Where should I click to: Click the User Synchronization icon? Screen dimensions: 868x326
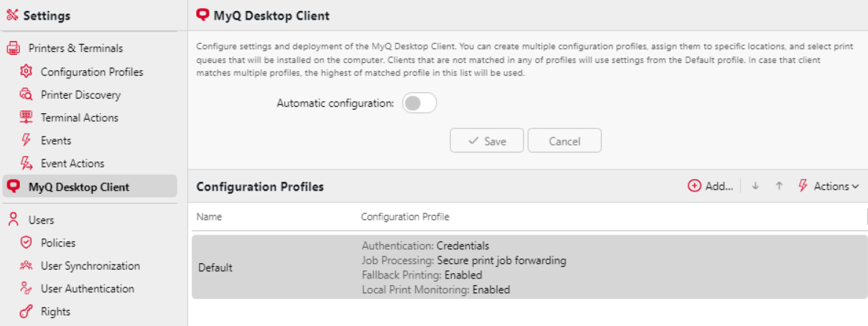tap(26, 266)
